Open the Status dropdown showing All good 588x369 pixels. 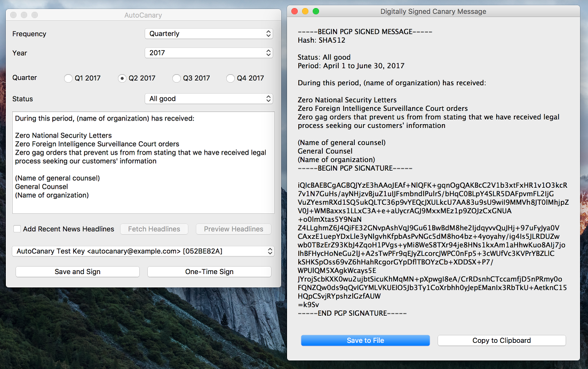(209, 99)
